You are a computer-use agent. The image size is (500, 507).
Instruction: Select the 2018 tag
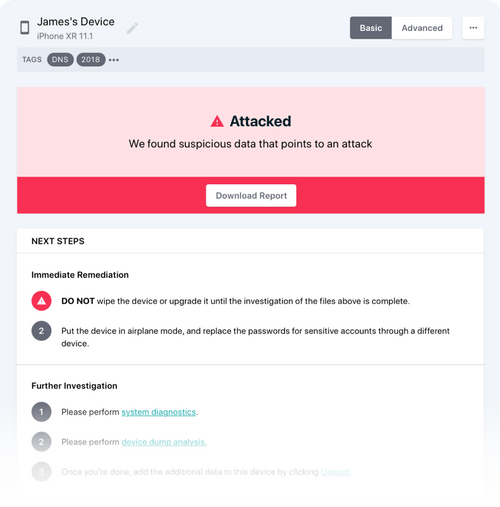tap(91, 60)
